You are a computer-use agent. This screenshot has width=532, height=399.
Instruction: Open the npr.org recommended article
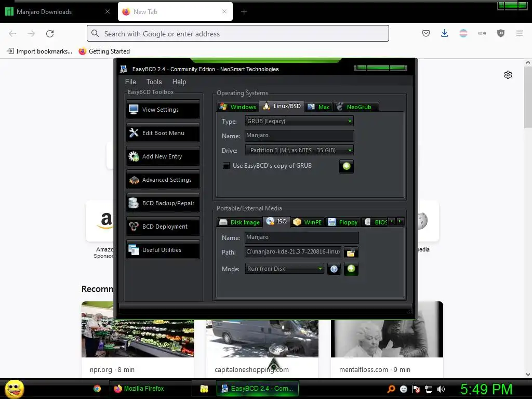pyautogui.click(x=138, y=339)
